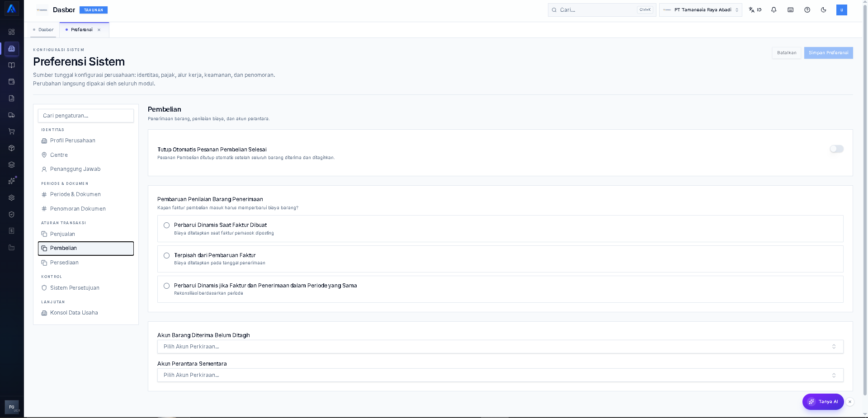Open the wallet icon in left sidebar
Viewport: 868px width, 418px height.
coord(12,82)
